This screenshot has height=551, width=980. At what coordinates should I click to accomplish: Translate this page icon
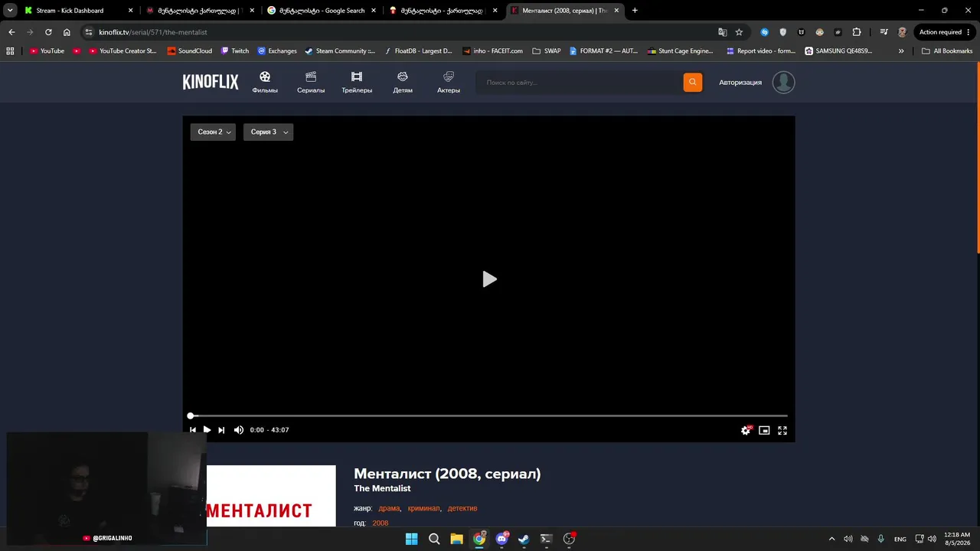[722, 32]
